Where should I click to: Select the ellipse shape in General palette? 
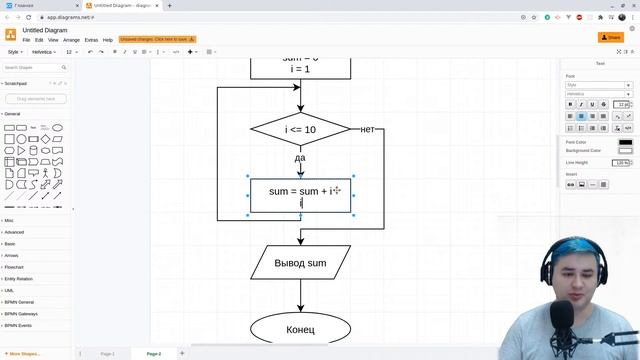coord(58,128)
